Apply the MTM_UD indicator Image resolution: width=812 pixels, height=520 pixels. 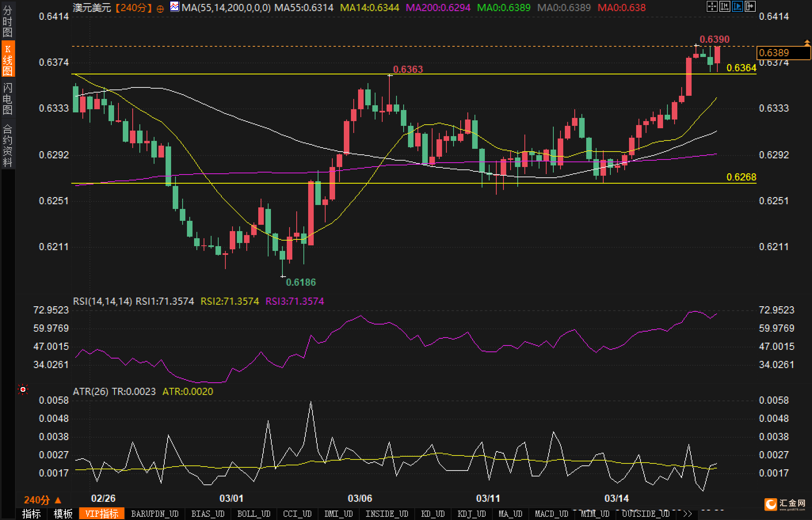pos(595,514)
